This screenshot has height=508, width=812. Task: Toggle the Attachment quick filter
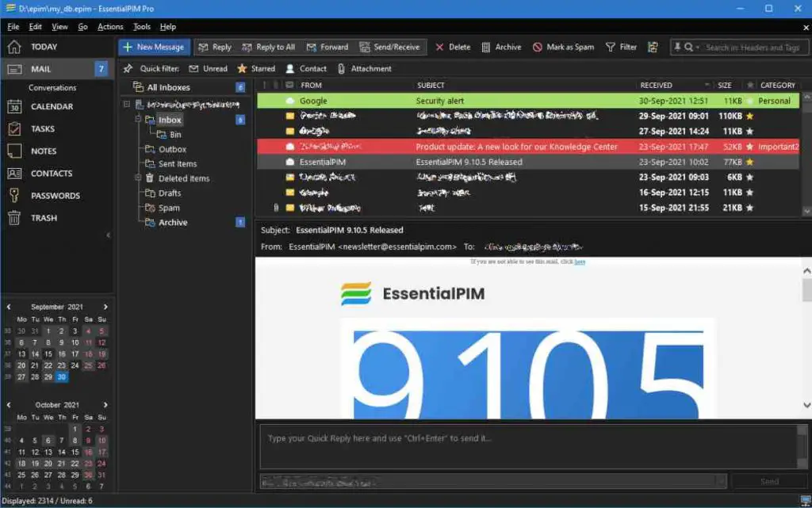pyautogui.click(x=364, y=68)
